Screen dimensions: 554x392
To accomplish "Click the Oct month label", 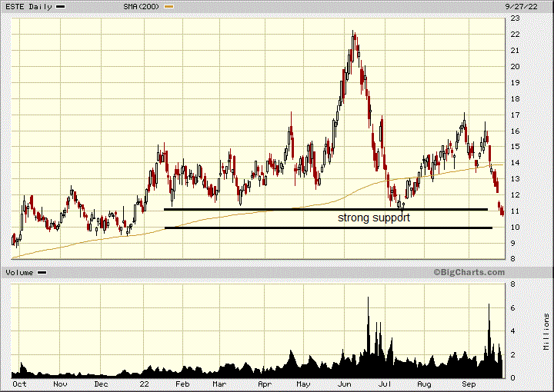I will click(x=19, y=384).
